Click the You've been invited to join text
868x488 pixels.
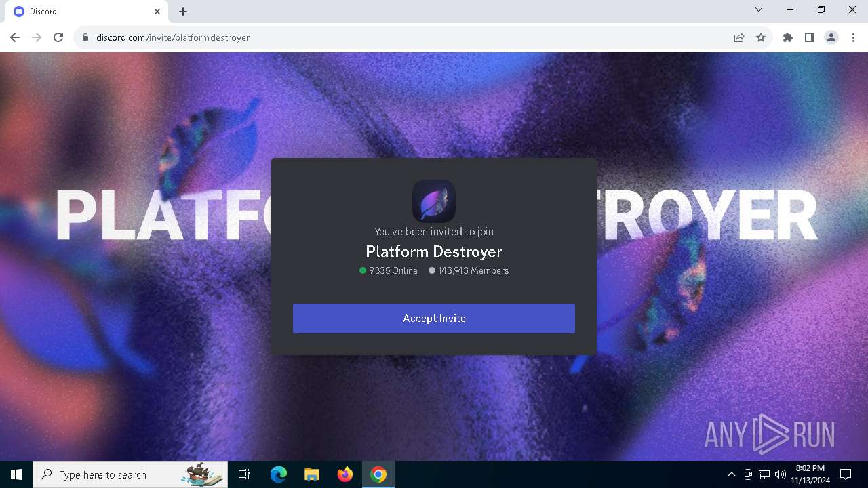pyautogui.click(x=434, y=231)
